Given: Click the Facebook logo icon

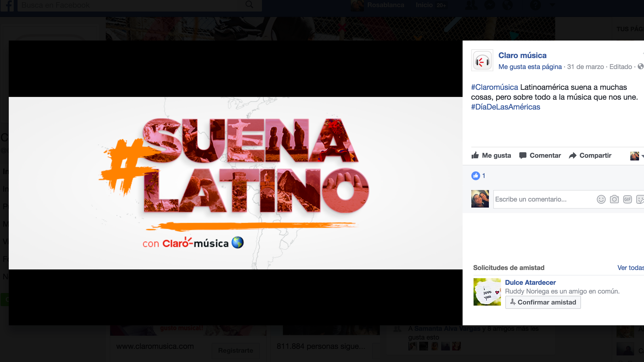Looking at the screenshot, I should (8, 5).
